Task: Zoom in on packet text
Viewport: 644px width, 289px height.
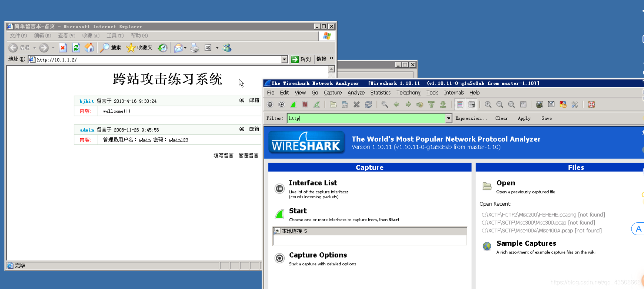Action: 488,104
